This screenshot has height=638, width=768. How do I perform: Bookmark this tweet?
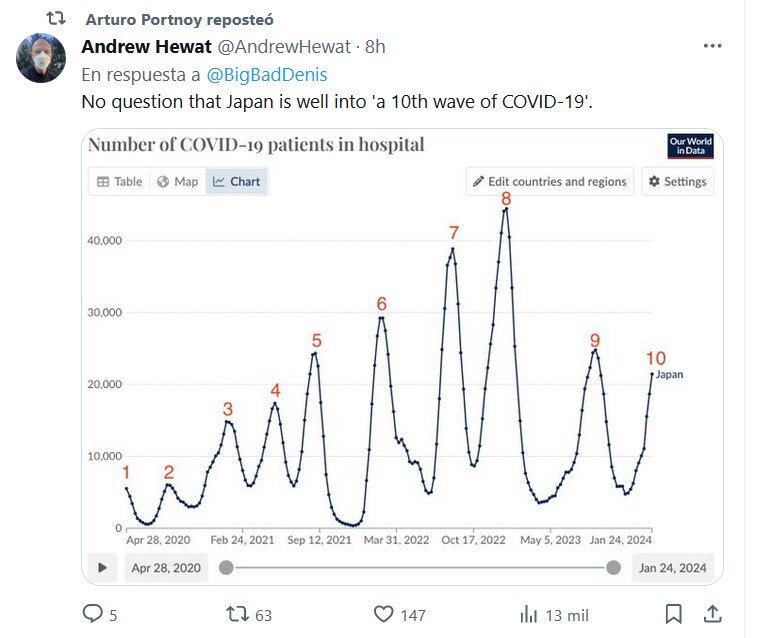pos(674,613)
